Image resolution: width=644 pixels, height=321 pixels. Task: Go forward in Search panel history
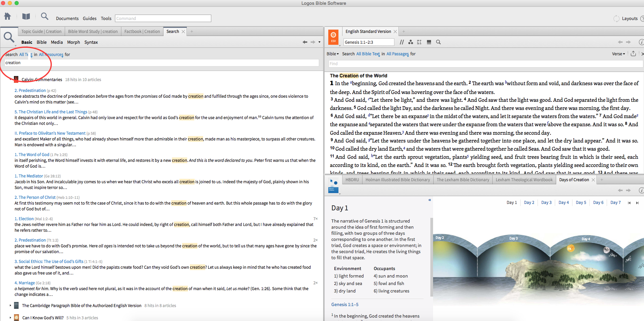(x=313, y=42)
